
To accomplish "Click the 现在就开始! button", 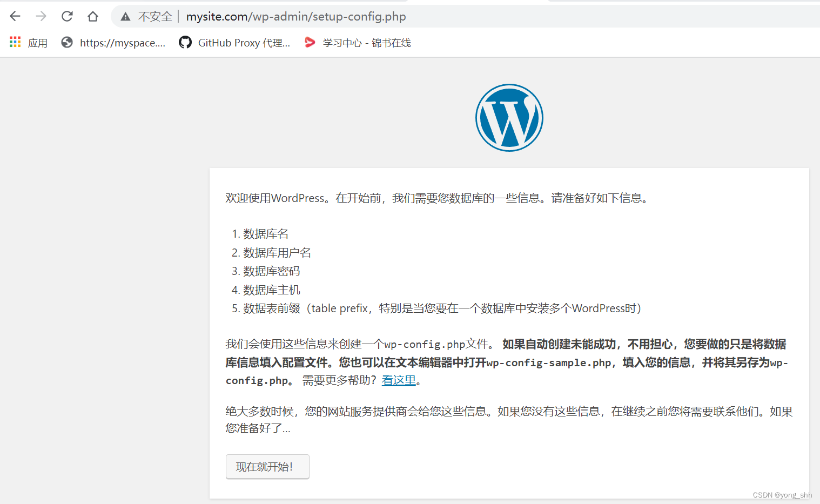I will (267, 466).
